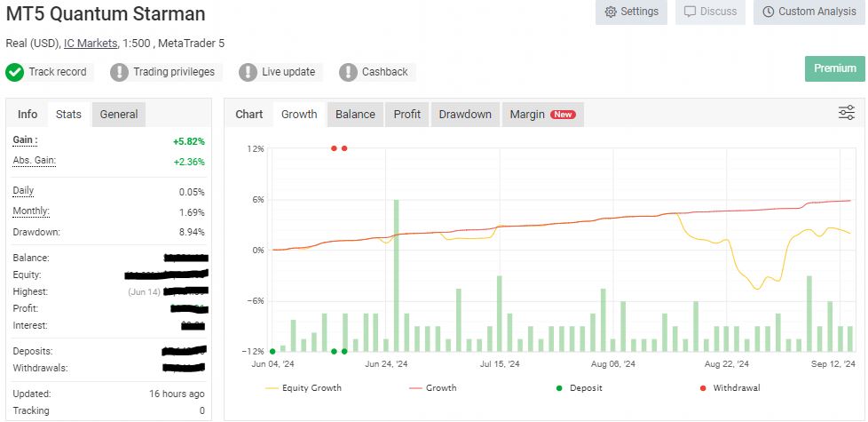The width and height of the screenshot is (868, 422).
Task: Select the Profit chart tab
Action: click(407, 115)
